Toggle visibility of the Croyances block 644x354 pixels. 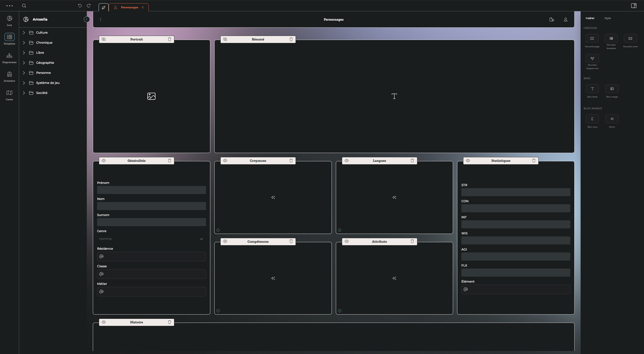tap(225, 161)
